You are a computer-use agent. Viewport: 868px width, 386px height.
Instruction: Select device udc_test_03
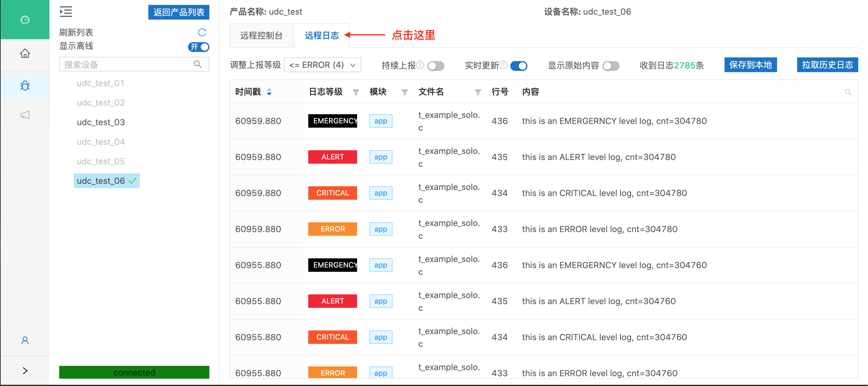[100, 122]
